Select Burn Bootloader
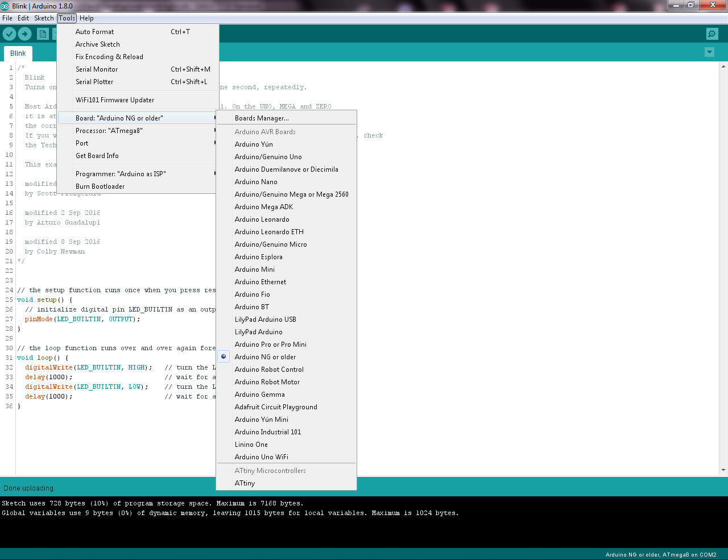Screen dimensions: 728x560 coord(138,186)
